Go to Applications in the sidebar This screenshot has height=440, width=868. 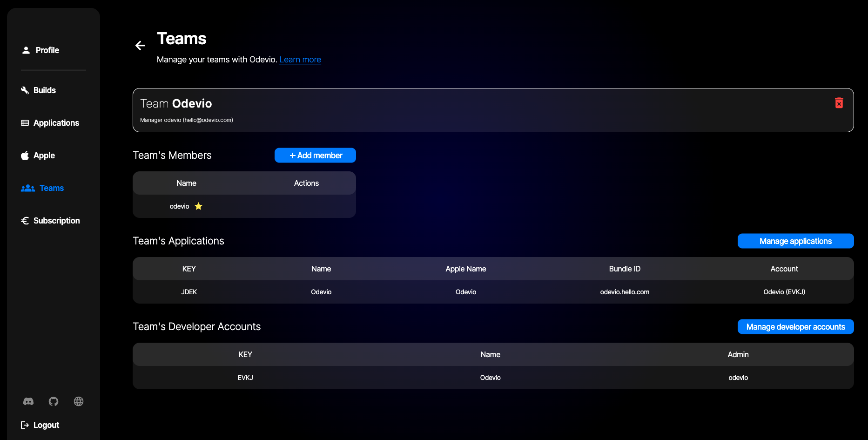pos(56,123)
